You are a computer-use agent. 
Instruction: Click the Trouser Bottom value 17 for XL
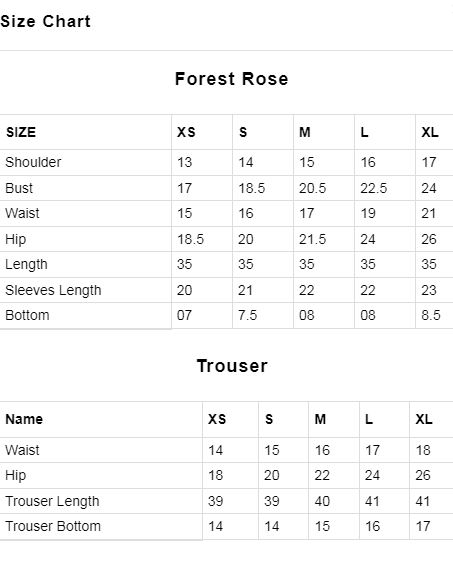pyautogui.click(x=423, y=526)
